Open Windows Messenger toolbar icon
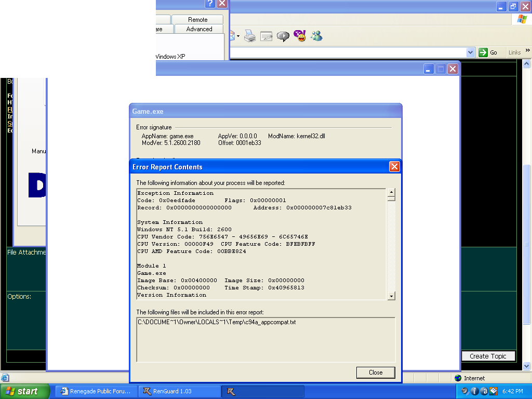This screenshot has height=399, width=532. (x=316, y=36)
